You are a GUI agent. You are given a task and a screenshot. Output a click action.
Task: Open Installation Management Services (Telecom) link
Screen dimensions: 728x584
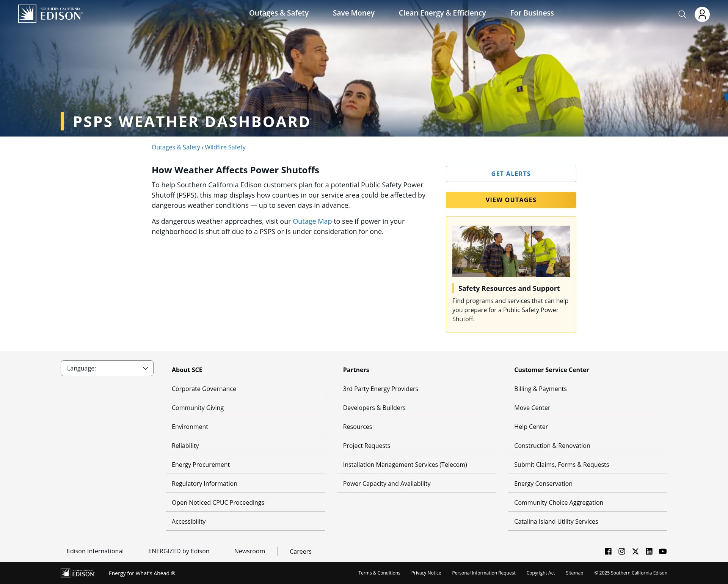click(x=405, y=465)
